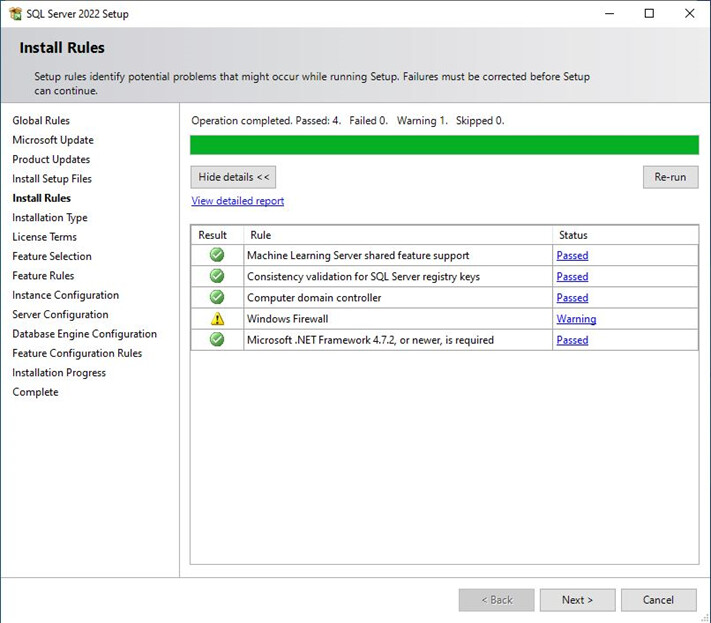Select Product Updates step in sidebar
The width and height of the screenshot is (711, 623).
point(51,160)
